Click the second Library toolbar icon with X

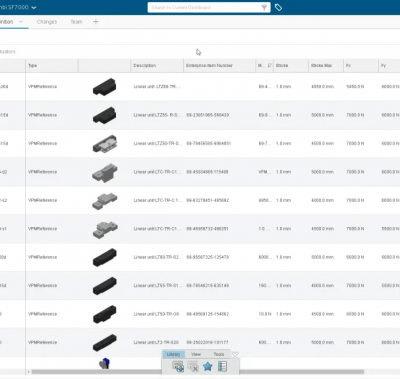[x=193, y=366]
